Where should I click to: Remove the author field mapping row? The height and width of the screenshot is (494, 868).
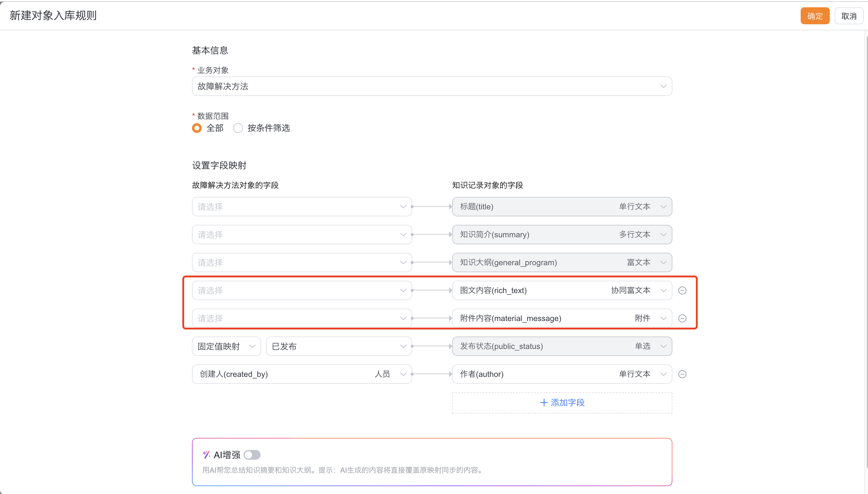[x=682, y=374]
